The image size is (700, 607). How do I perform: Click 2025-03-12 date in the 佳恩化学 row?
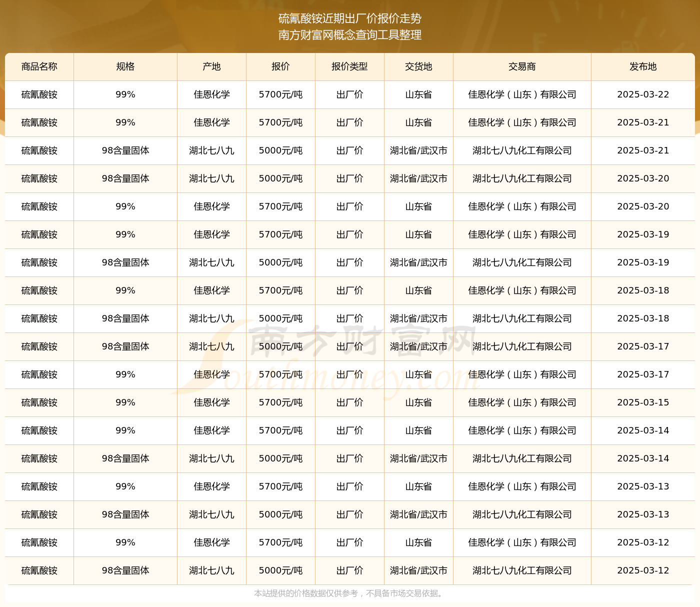tap(643, 542)
